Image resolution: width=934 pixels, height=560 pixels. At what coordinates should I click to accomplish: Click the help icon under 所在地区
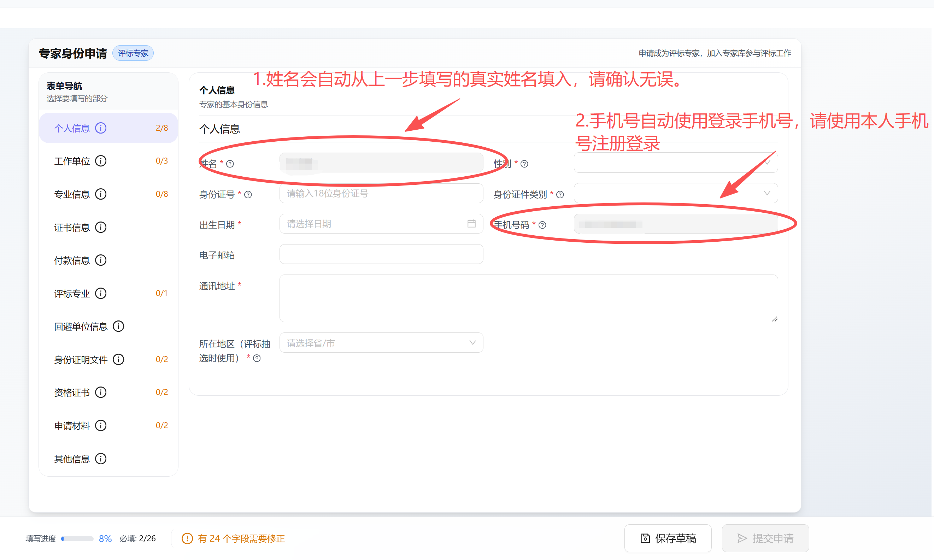[x=257, y=358]
